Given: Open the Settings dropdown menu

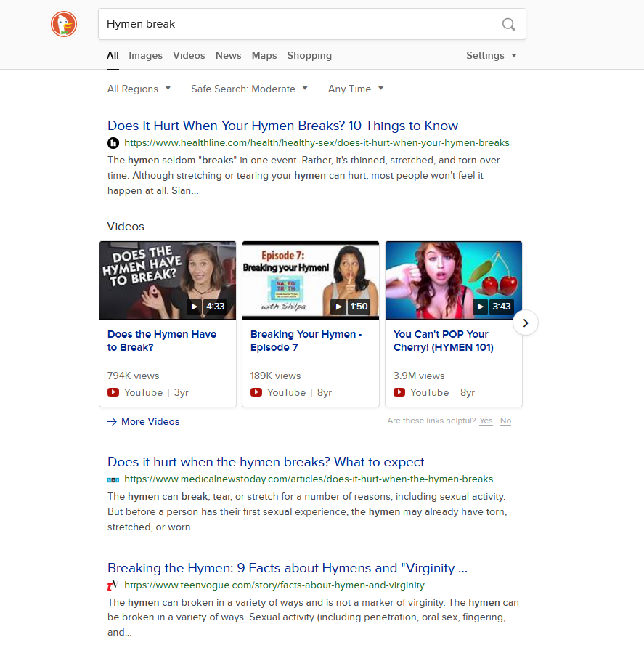Looking at the screenshot, I should point(491,55).
